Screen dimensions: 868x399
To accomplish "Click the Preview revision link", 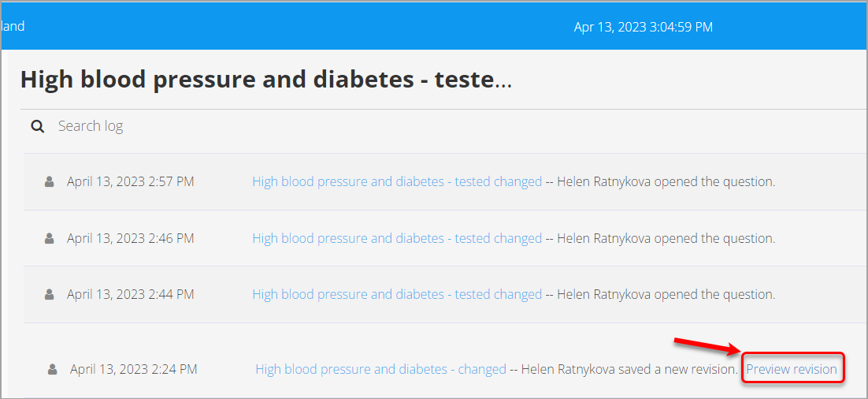I will pyautogui.click(x=792, y=369).
